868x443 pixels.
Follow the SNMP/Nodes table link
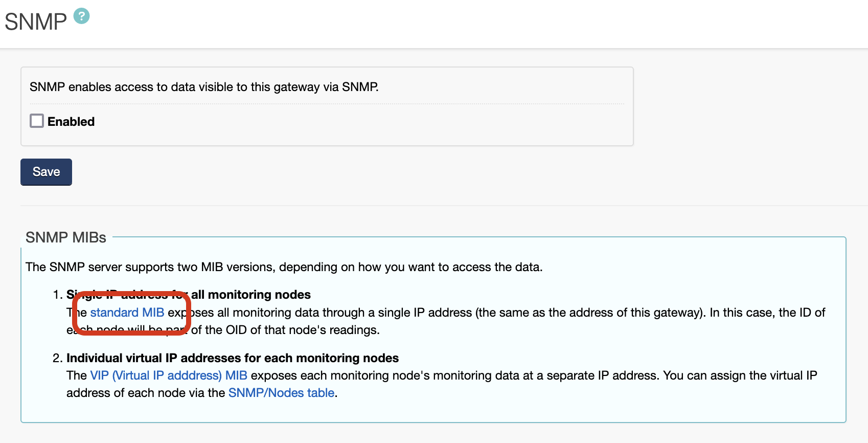pyautogui.click(x=281, y=393)
